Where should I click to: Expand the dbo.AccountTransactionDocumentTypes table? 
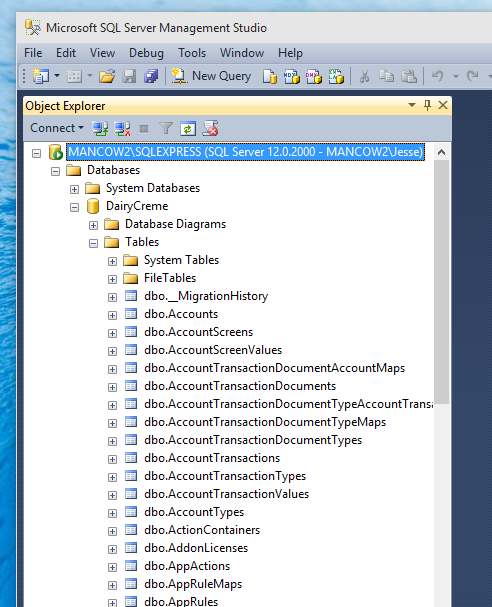click(x=112, y=441)
